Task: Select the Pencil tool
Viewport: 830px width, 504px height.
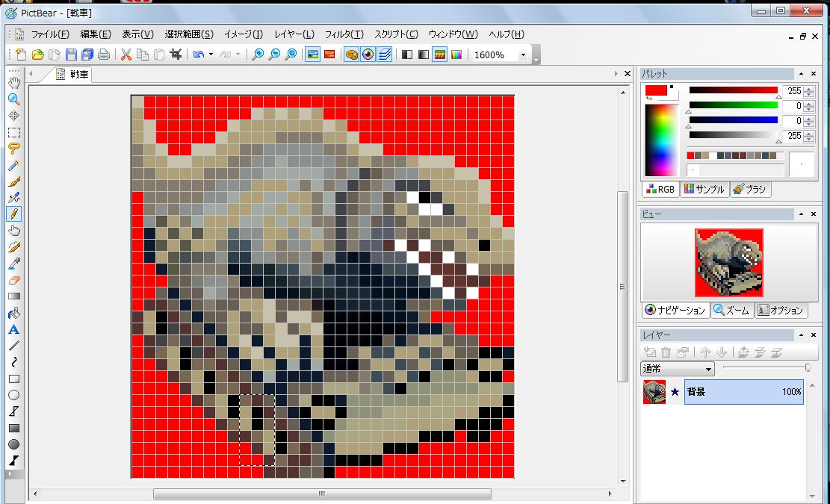Action: (x=14, y=214)
